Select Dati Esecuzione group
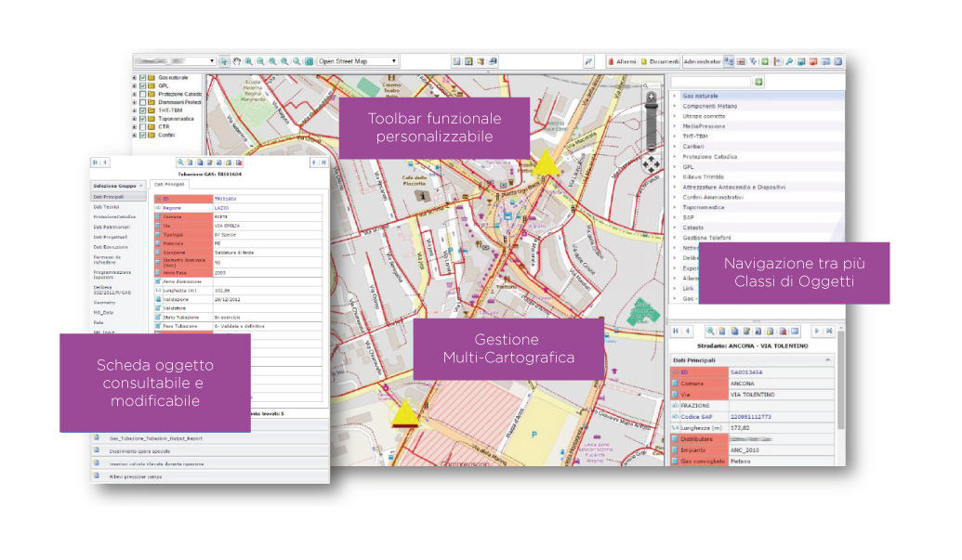Viewport: 962px width, 560px height. pos(111,247)
